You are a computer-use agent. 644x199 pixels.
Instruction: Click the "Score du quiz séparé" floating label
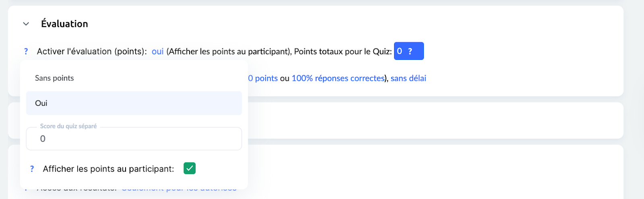click(x=68, y=126)
